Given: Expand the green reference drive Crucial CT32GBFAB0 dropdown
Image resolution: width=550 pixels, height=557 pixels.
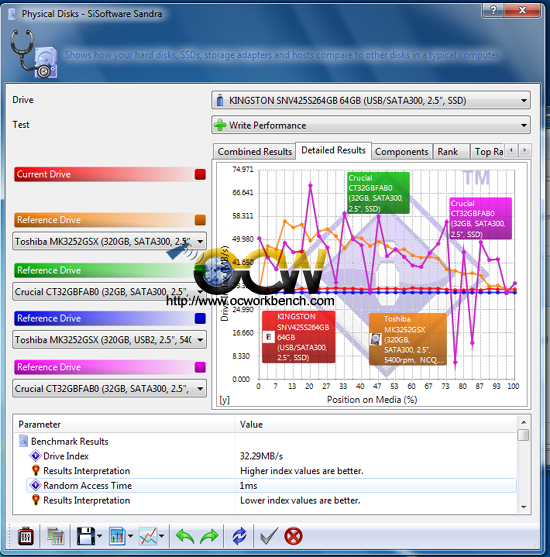Looking at the screenshot, I should tap(109, 292).
